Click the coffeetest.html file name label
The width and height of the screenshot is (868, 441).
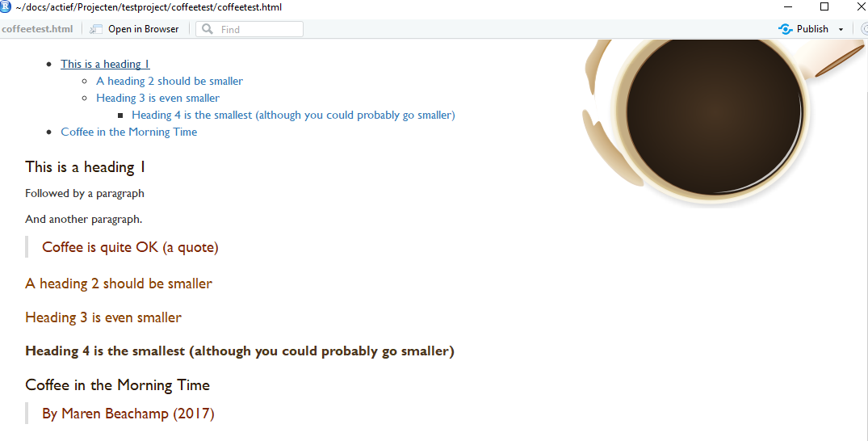(x=37, y=29)
